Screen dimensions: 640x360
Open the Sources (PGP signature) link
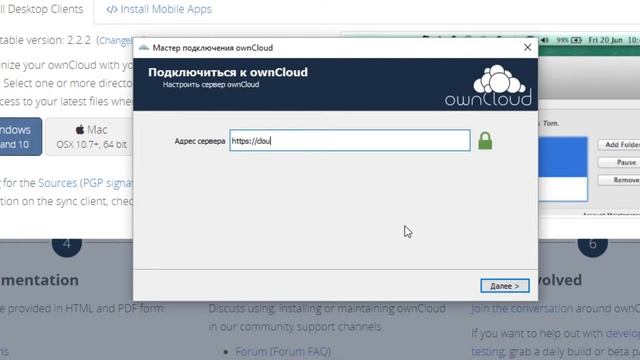click(x=86, y=183)
